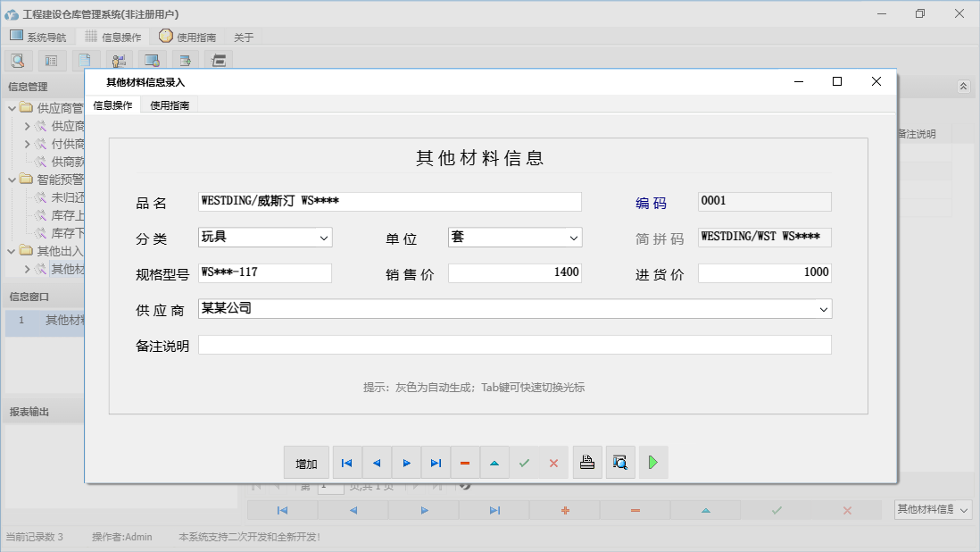Jump to first record with the skip-back icon
Screen dimensions: 980x552
tap(346, 463)
